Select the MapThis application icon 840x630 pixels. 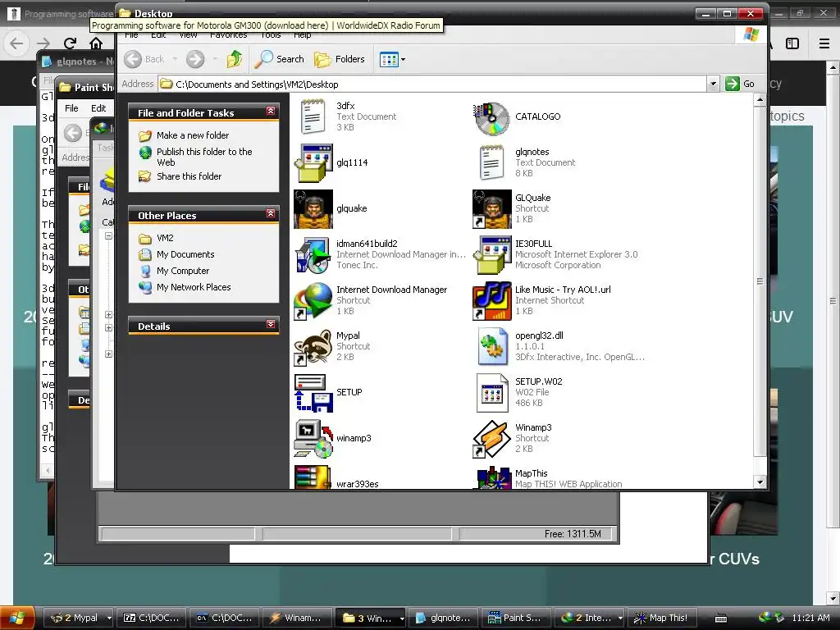pos(492,477)
